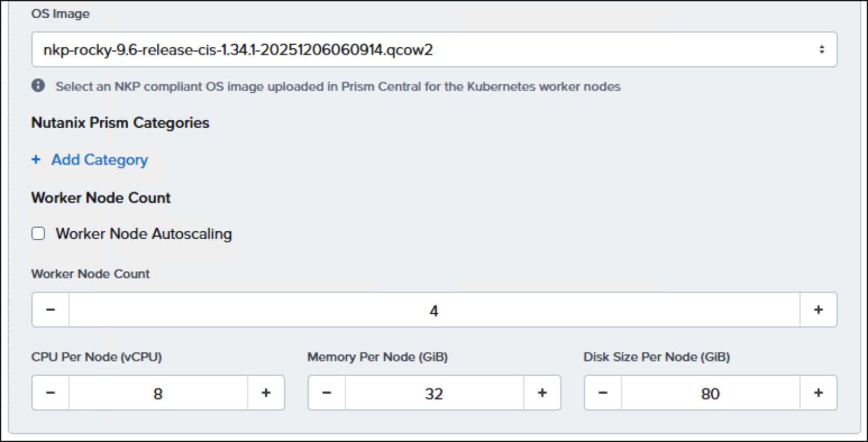Viewport: 868px width, 442px height.
Task: Decrease CPU Per Node with minus button
Action: [x=50, y=393]
